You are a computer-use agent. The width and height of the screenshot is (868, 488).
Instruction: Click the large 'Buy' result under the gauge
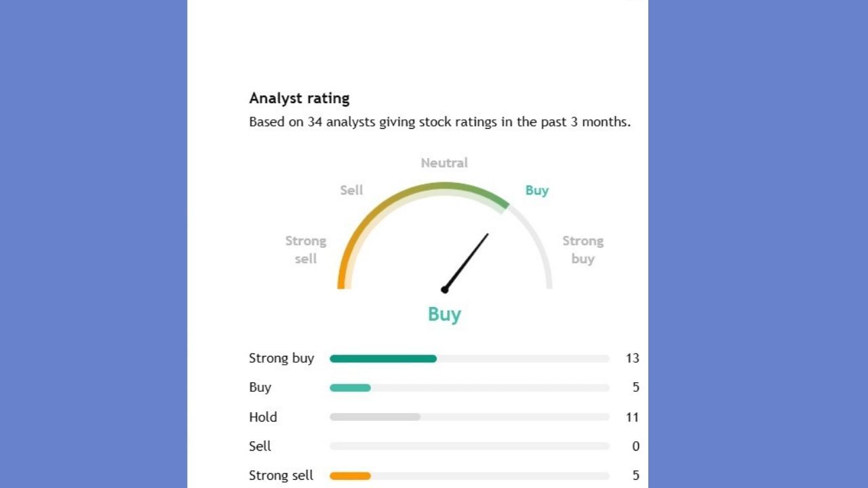pyautogui.click(x=444, y=314)
